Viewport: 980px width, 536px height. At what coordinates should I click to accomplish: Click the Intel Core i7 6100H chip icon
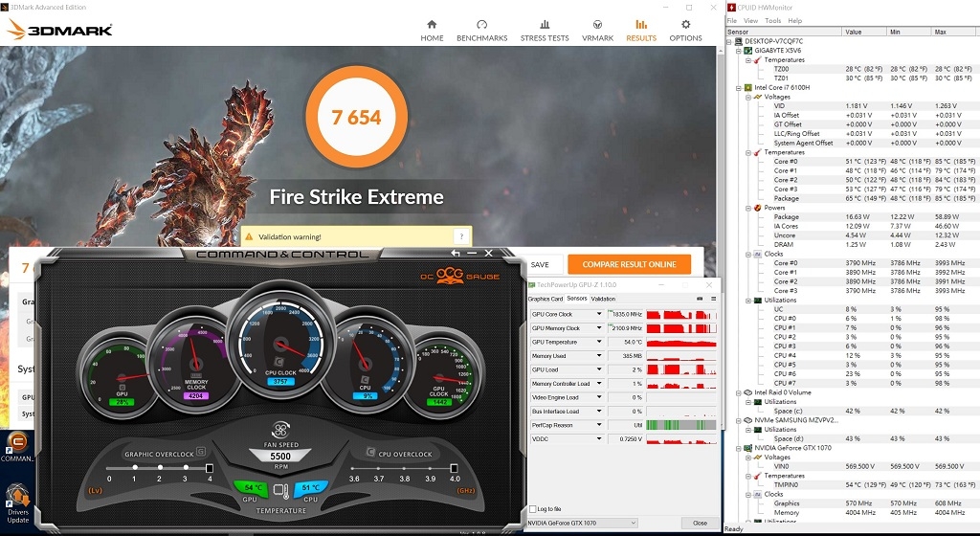[747, 87]
